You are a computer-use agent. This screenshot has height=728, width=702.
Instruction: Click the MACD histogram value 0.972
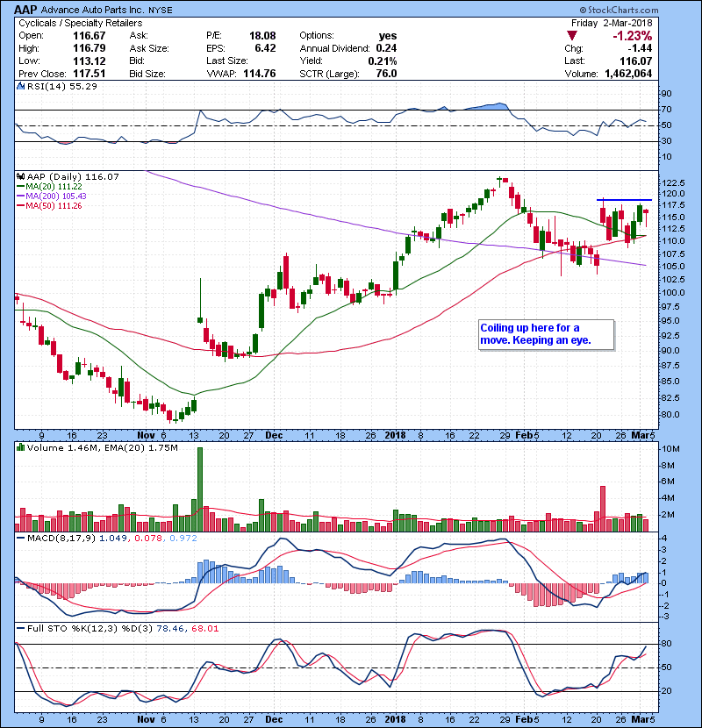[183, 539]
